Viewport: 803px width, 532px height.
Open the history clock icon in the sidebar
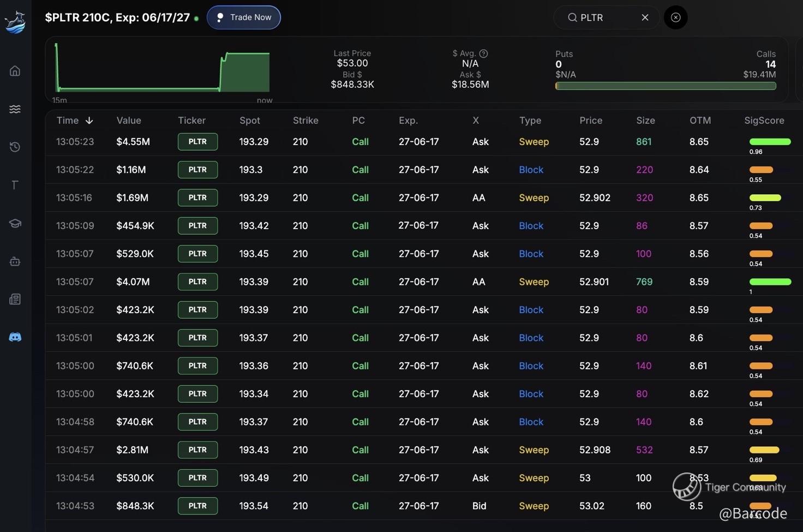tap(15, 147)
